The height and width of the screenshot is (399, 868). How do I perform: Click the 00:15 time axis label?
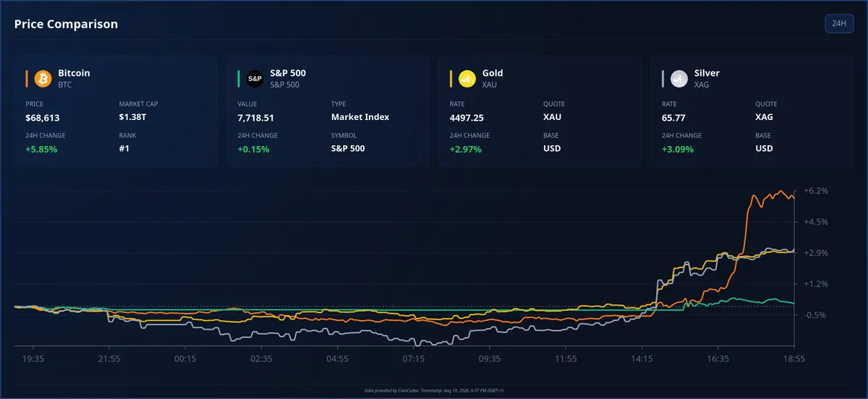pyautogui.click(x=185, y=359)
